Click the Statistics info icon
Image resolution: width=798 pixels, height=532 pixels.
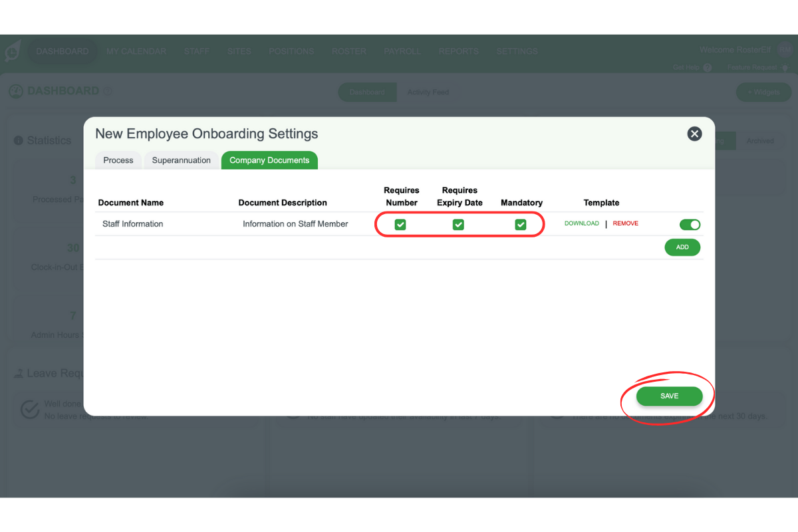tap(19, 141)
